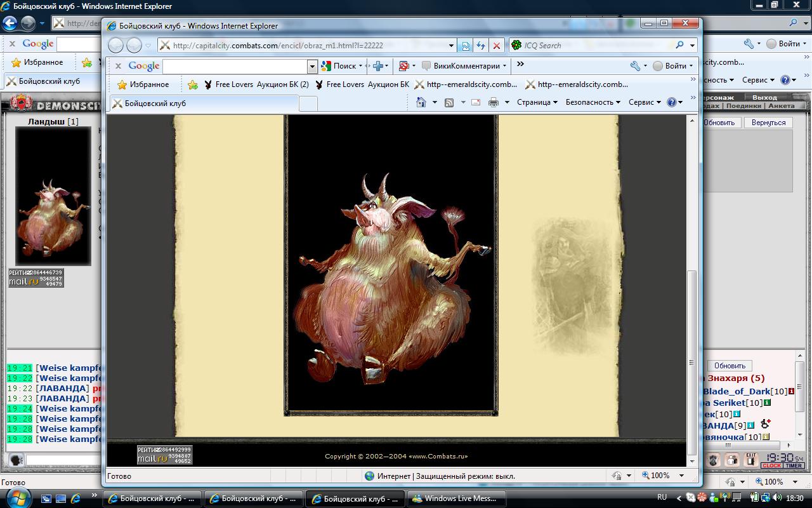The width and height of the screenshot is (812, 508).
Task: Close the Google toolbar with its small x
Action: [x=118, y=66]
